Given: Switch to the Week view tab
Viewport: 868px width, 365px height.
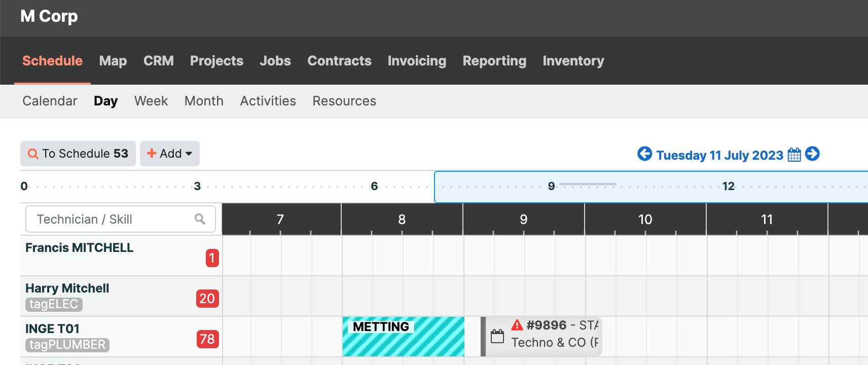Looking at the screenshot, I should click(x=151, y=101).
